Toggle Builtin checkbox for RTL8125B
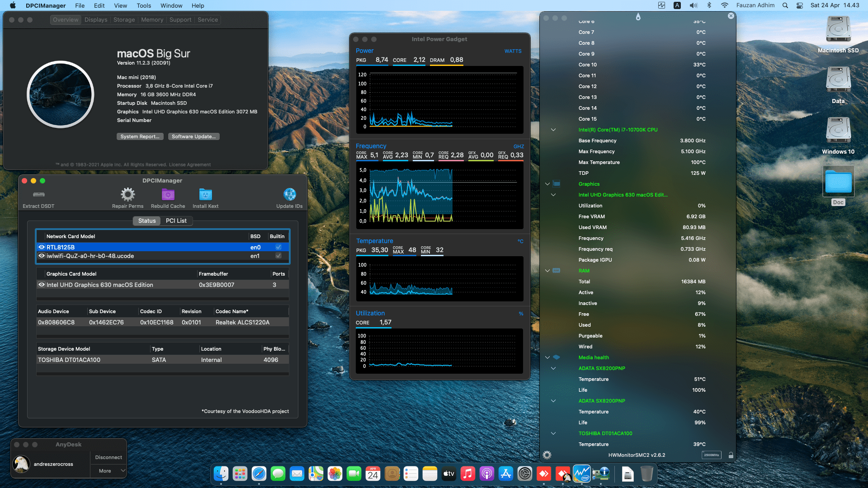Viewport: 868px width, 488px height. pos(278,247)
